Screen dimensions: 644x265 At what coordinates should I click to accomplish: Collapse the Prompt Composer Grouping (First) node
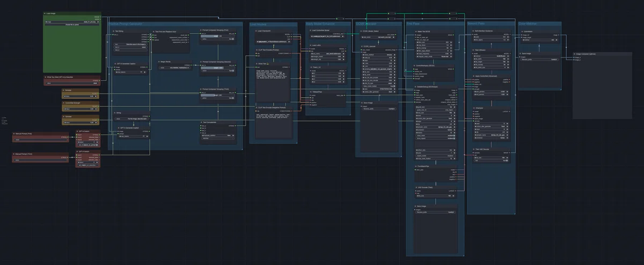pyautogui.click(x=201, y=30)
